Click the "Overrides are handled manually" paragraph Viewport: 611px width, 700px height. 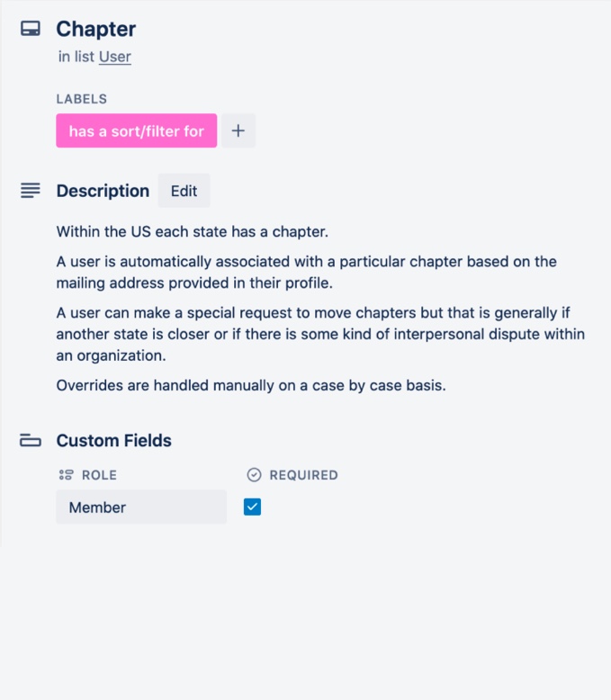tap(251, 386)
